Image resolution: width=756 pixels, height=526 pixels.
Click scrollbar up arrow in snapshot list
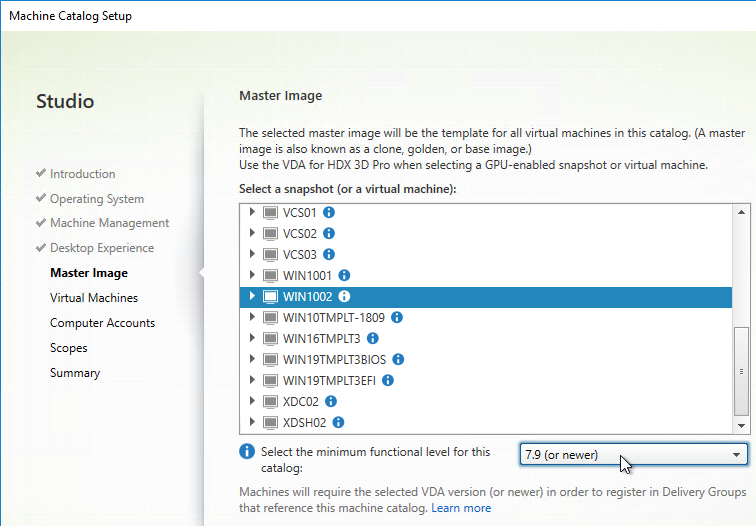tap(741, 212)
